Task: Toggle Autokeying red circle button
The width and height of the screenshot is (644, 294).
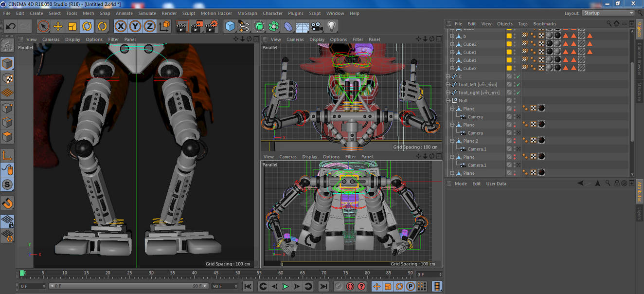Action: point(350,287)
